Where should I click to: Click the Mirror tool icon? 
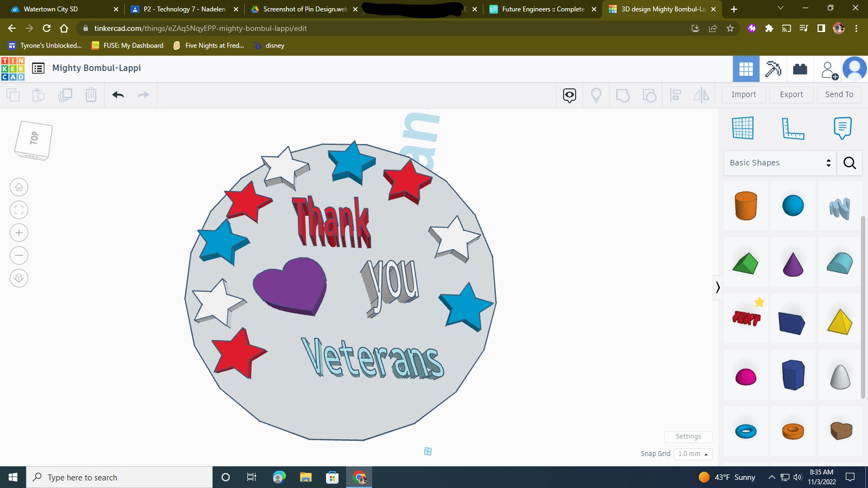tap(701, 95)
